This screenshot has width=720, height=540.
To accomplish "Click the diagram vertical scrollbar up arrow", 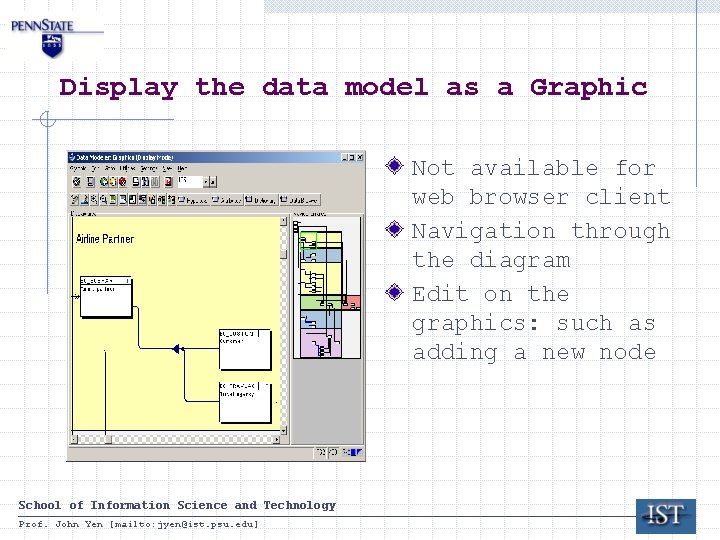I will tap(283, 221).
